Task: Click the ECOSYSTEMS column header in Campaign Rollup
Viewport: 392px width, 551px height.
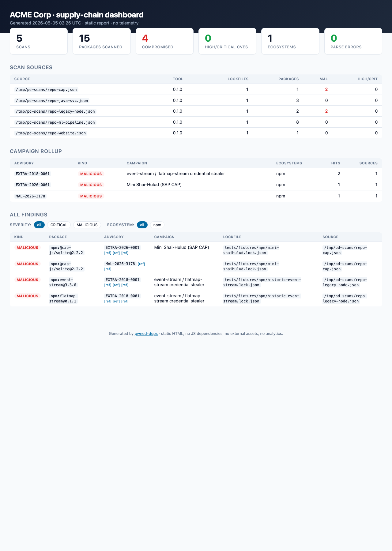Action: (289, 163)
